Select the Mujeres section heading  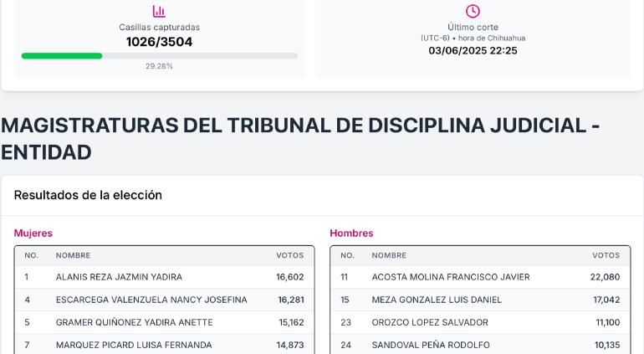pyautogui.click(x=33, y=233)
